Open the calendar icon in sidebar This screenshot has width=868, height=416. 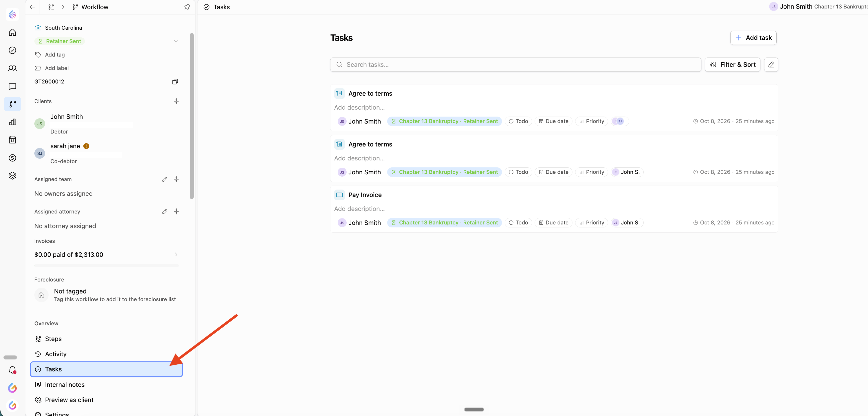pos(12,140)
